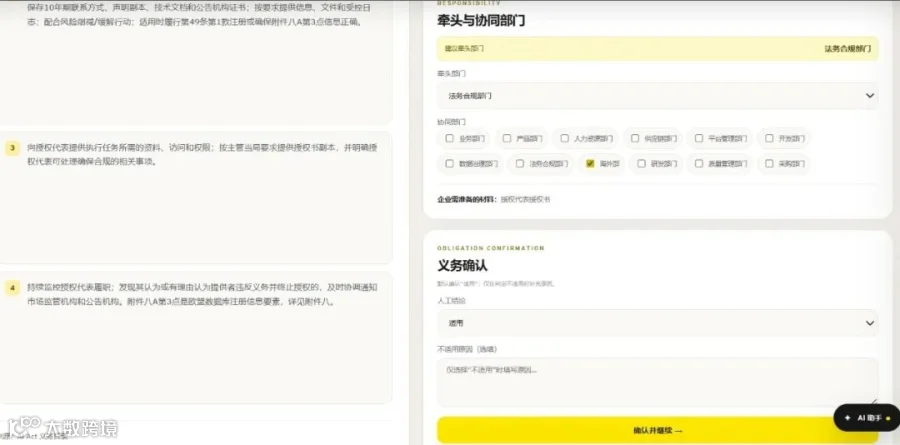Tick the 业务部门 checkbox
The width and height of the screenshot is (900, 445).
coord(449,138)
